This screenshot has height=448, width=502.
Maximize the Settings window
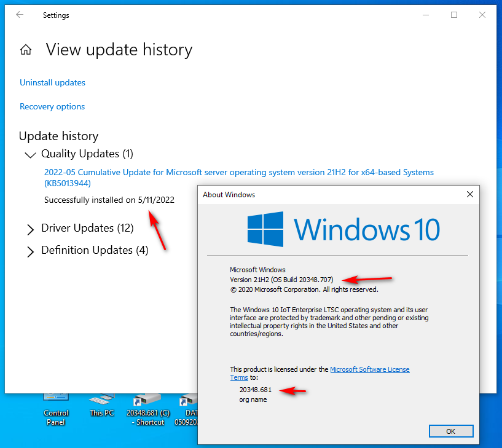tap(454, 15)
